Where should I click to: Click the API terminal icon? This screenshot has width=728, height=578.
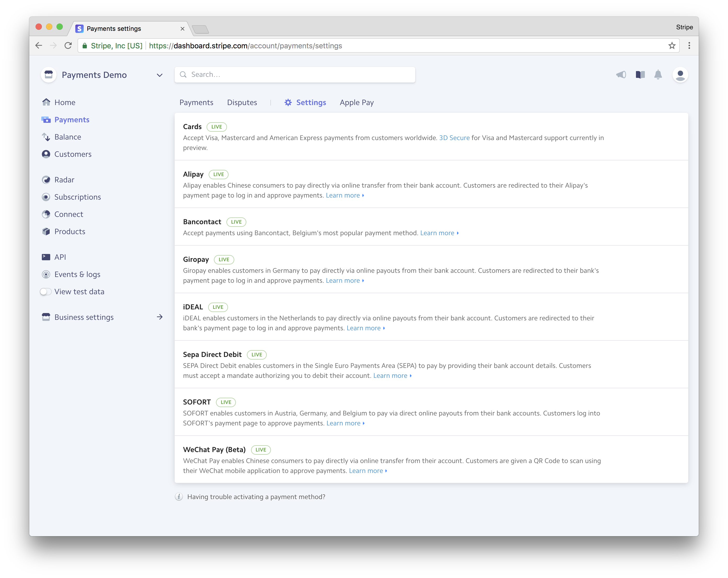click(46, 257)
